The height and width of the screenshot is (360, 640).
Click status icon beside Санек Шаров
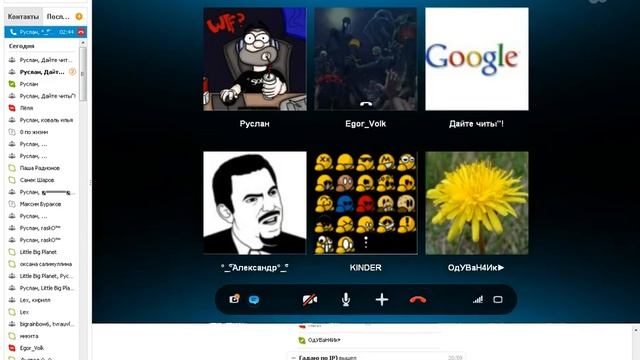coord(12,180)
